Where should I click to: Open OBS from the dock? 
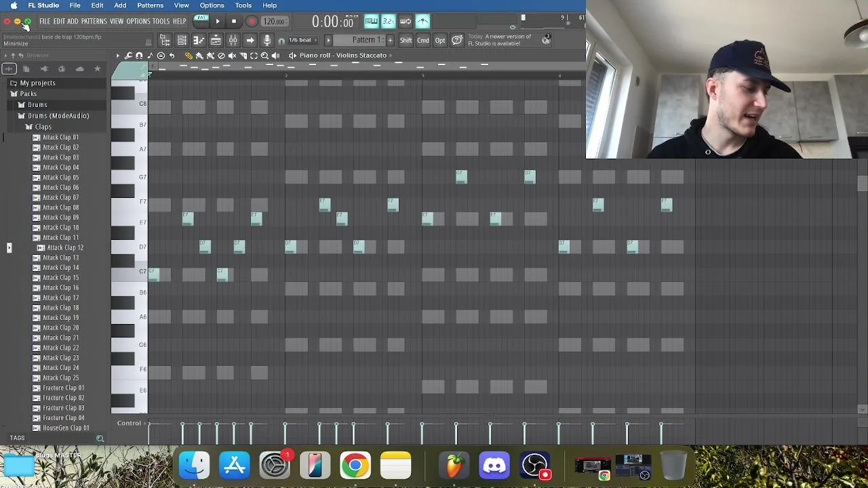[x=535, y=466]
